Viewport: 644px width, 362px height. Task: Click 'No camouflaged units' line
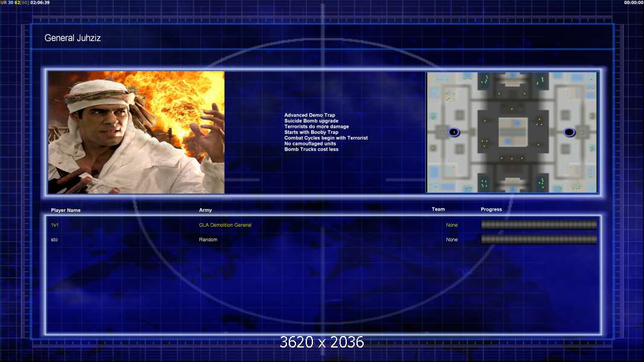pos(310,144)
